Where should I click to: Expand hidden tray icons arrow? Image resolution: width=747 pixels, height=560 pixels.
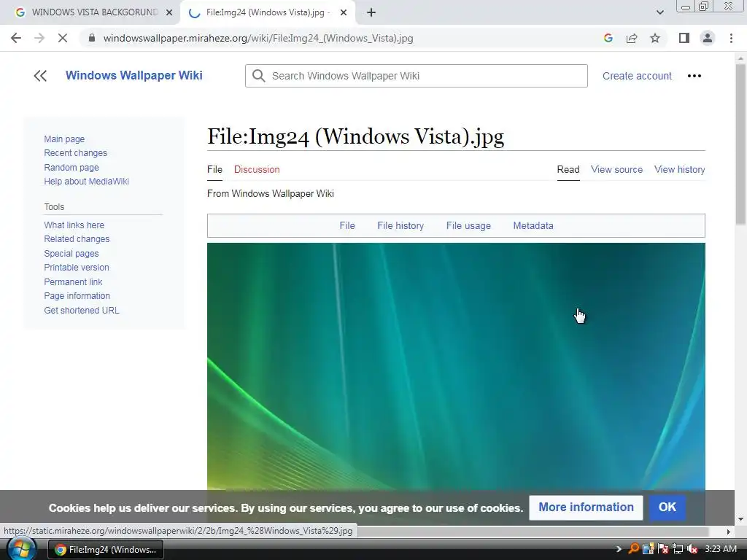tap(619, 549)
